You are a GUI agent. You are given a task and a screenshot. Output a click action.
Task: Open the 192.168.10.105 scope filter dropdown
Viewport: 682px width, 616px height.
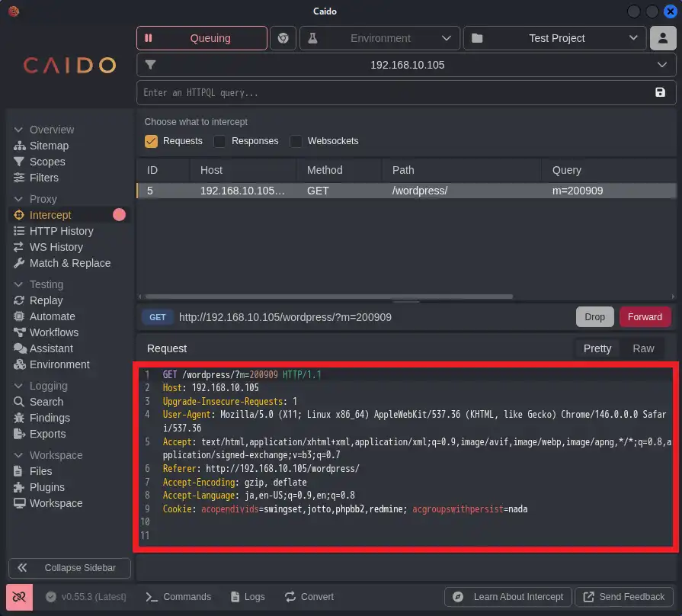(x=406, y=65)
